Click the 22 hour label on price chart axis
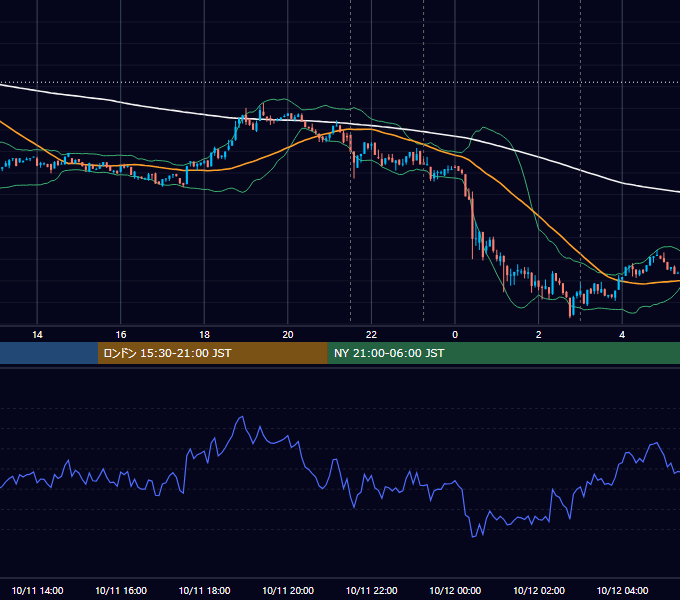Screen dimensions: 680x600 371,335
